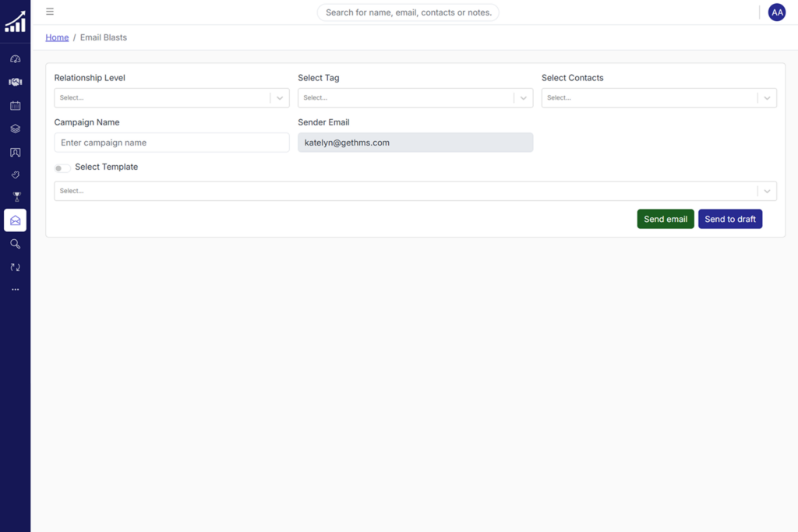
Task: Click the magnifying glass sidebar icon
Action: click(15, 244)
